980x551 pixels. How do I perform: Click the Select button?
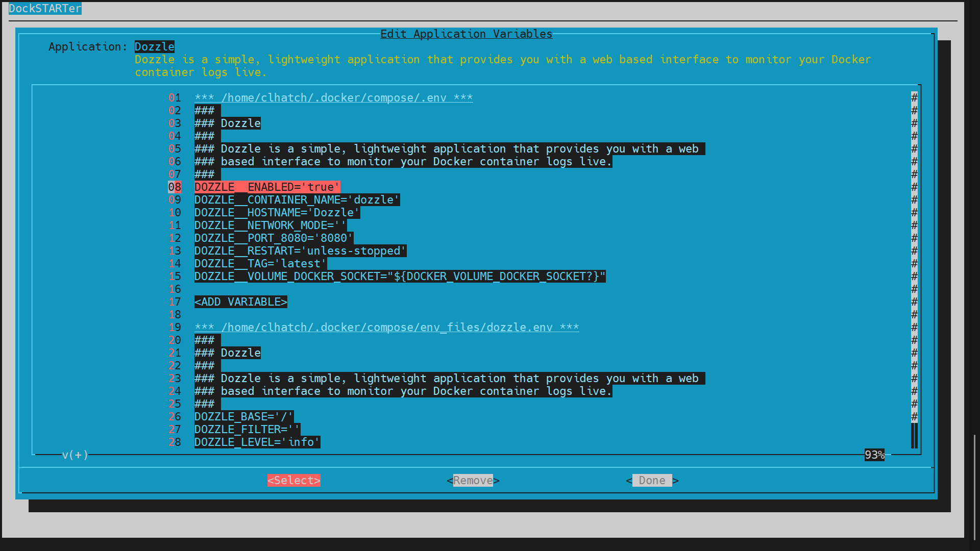click(x=293, y=480)
